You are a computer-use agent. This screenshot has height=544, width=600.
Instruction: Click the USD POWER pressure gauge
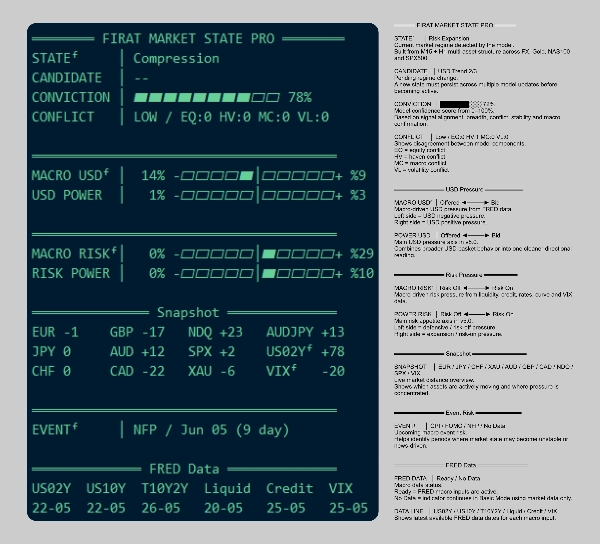click(258, 195)
